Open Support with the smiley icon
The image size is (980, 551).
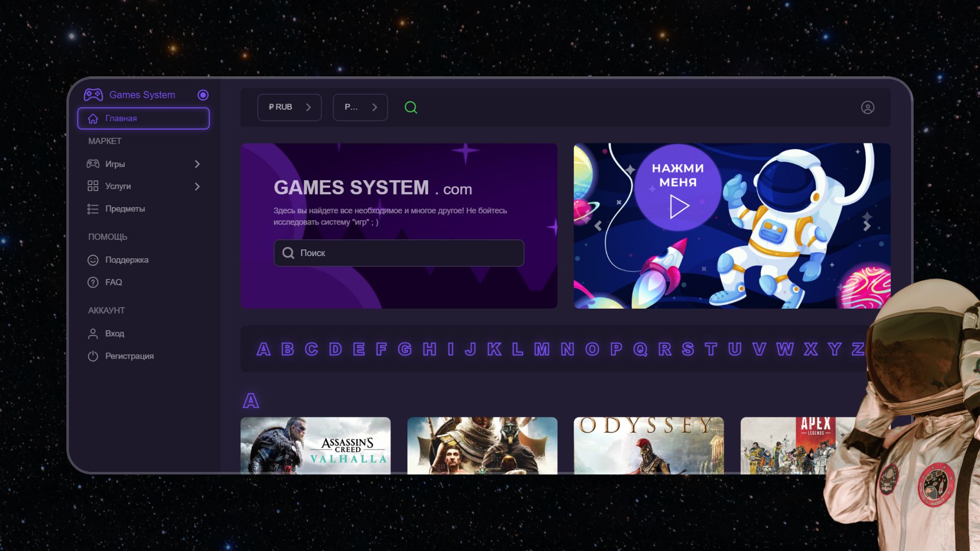click(x=93, y=260)
